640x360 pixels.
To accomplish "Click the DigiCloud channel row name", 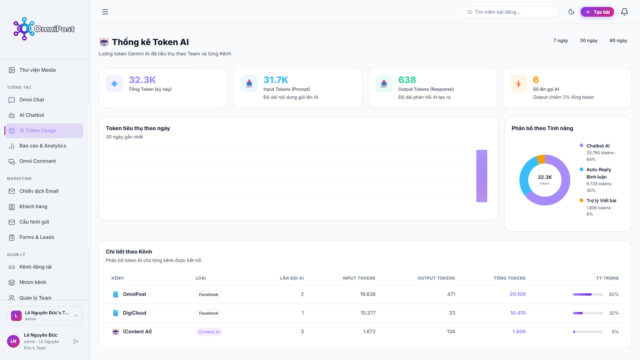I will [134, 313].
